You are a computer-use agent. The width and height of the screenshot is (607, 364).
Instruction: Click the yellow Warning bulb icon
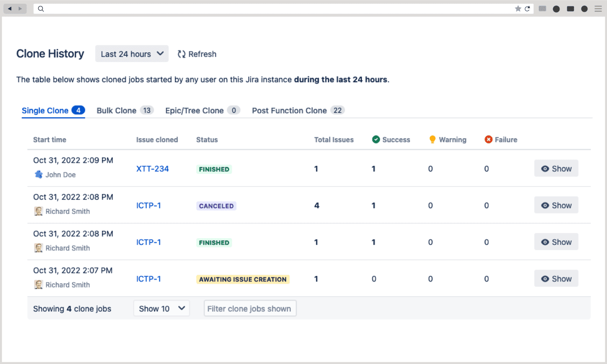pos(432,139)
